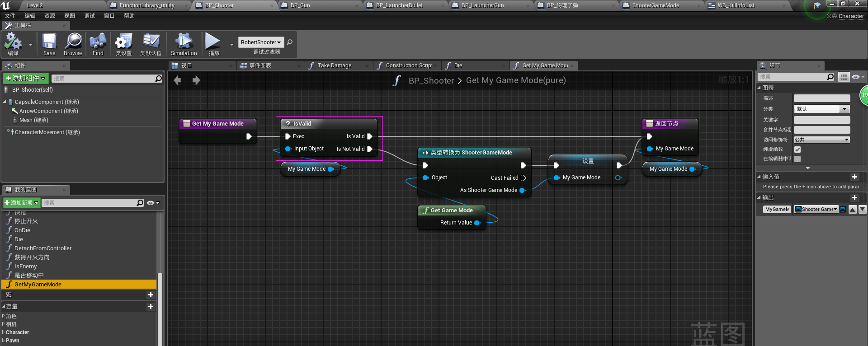The width and height of the screenshot is (868, 346).
Task: Open 帮助 help menu
Action: 129,16
